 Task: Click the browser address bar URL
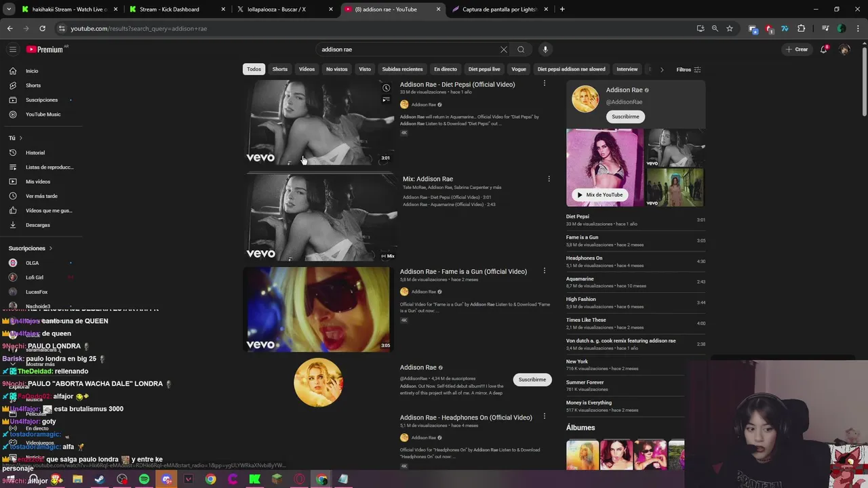click(x=139, y=28)
